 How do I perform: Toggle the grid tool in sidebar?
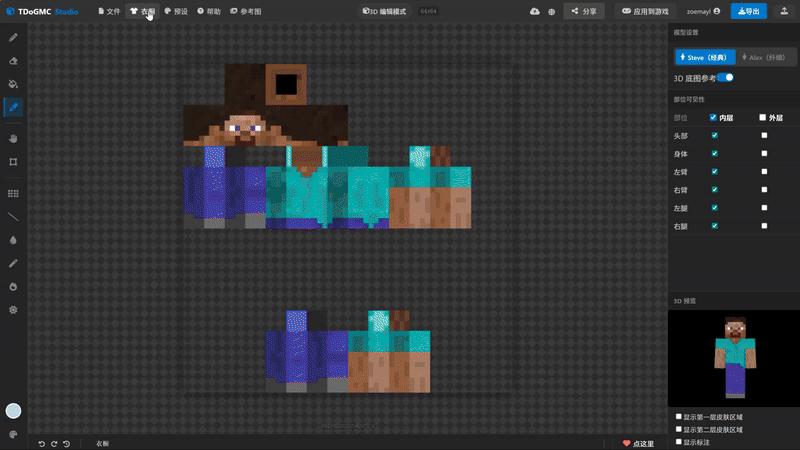(x=13, y=193)
